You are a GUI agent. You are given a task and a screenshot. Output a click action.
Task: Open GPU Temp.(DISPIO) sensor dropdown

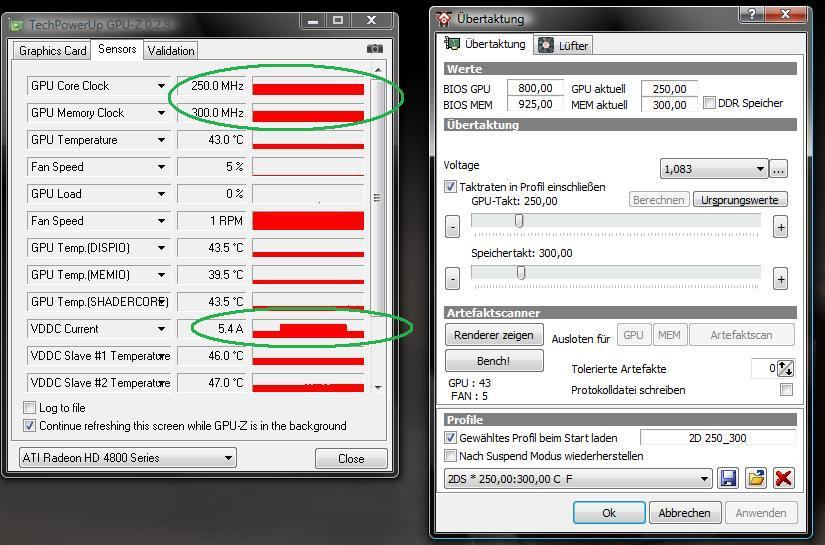[161, 248]
